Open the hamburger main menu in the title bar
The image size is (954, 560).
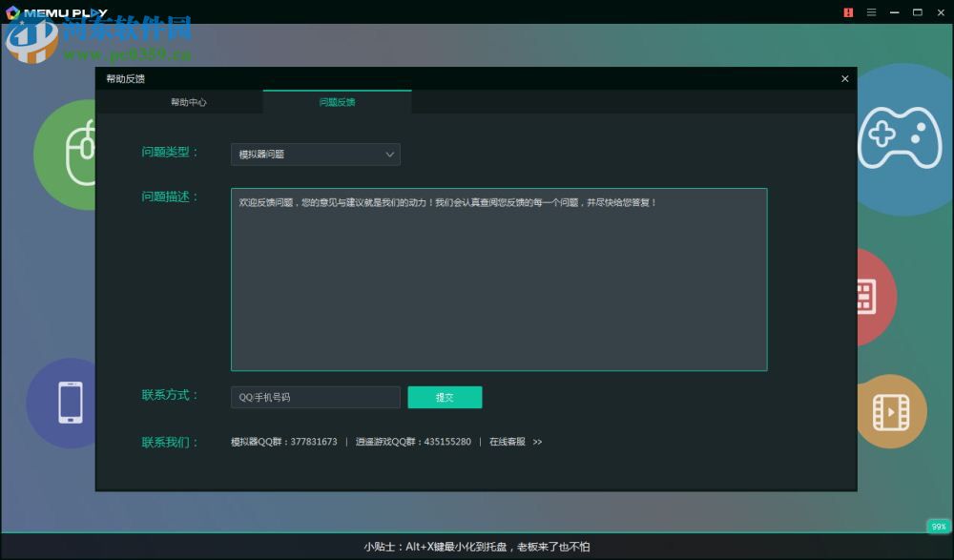click(871, 12)
